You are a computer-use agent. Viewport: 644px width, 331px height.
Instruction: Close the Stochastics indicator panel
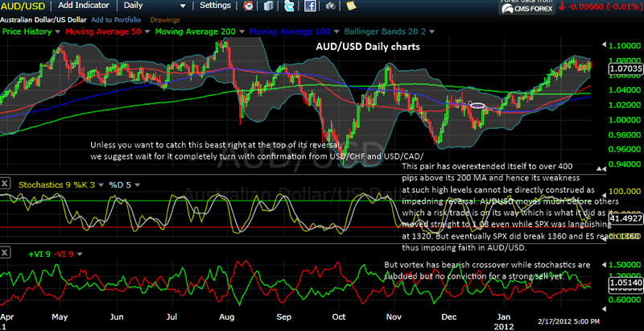[6, 183]
